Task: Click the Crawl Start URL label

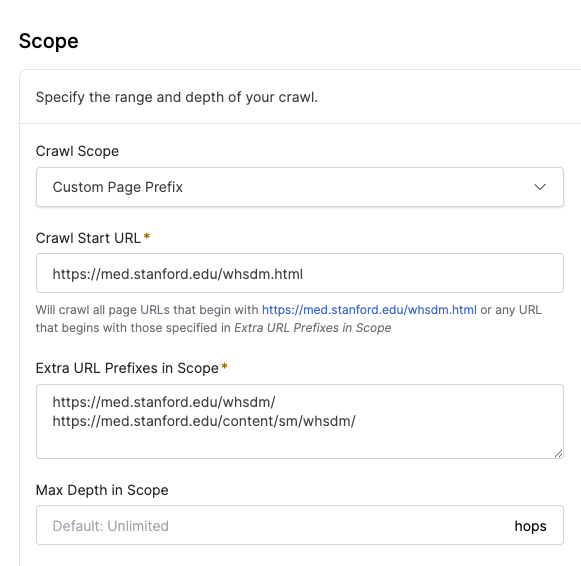Action: pos(88,238)
